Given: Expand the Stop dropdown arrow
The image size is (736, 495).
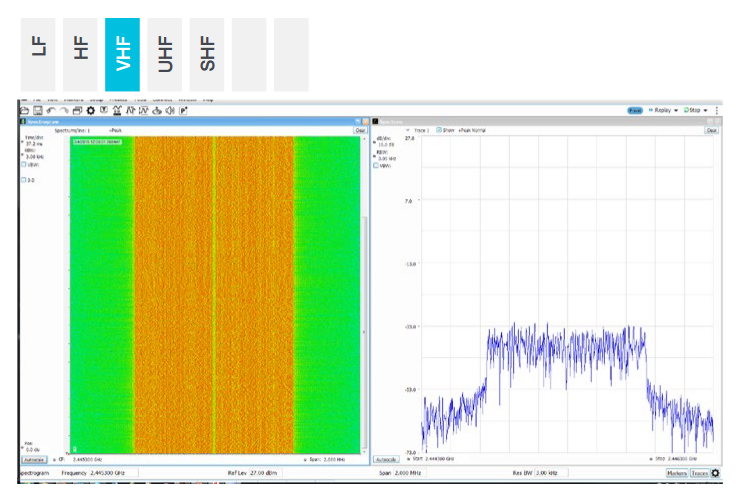Looking at the screenshot, I should [x=706, y=110].
